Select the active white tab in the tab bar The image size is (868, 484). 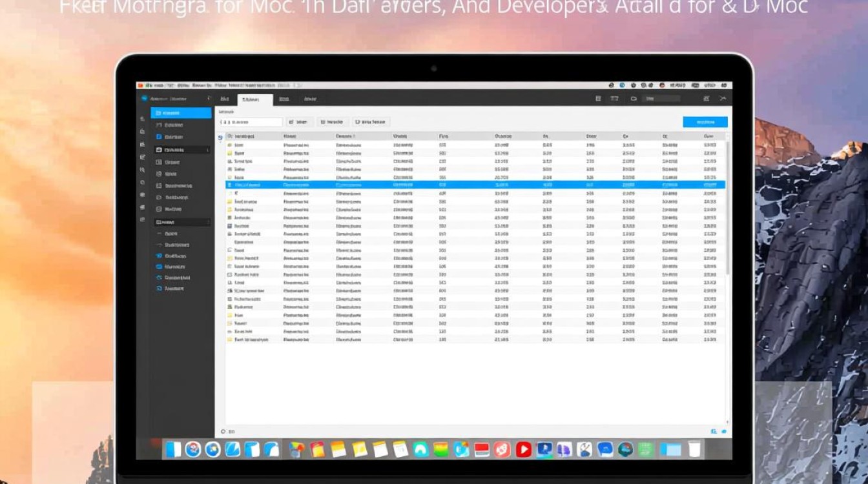[255, 99]
